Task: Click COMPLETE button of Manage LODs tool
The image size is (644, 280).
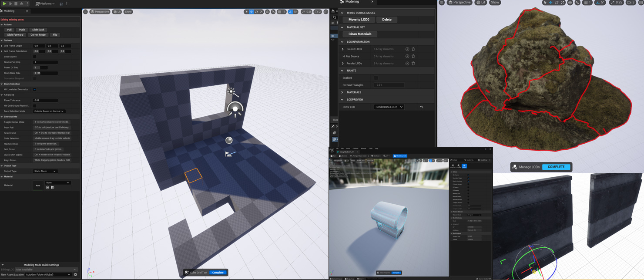Action: point(556,167)
